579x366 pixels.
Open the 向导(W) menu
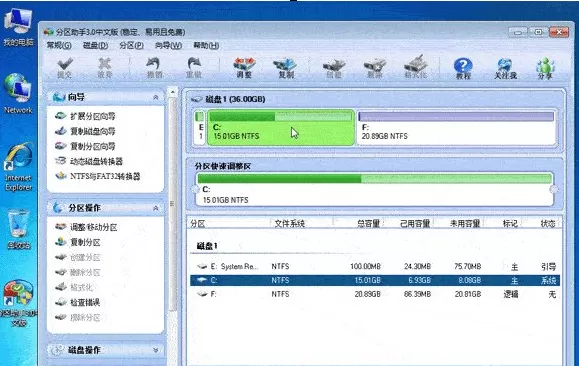click(x=168, y=45)
